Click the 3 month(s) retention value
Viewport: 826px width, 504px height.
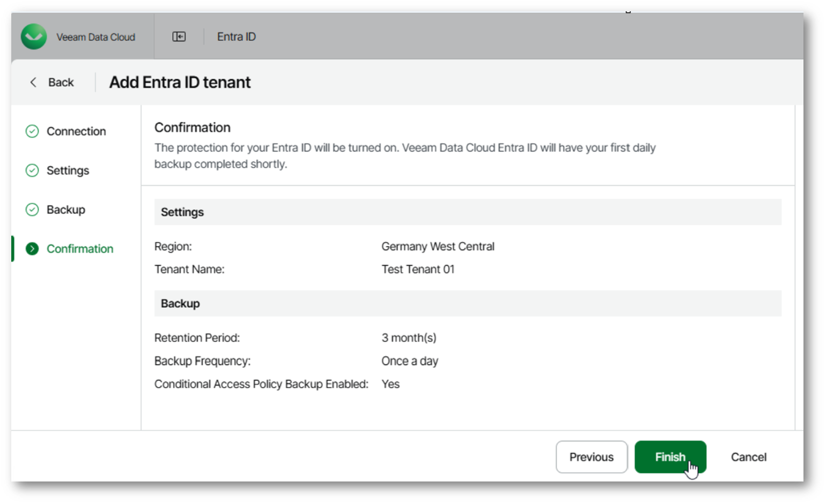pyautogui.click(x=409, y=338)
